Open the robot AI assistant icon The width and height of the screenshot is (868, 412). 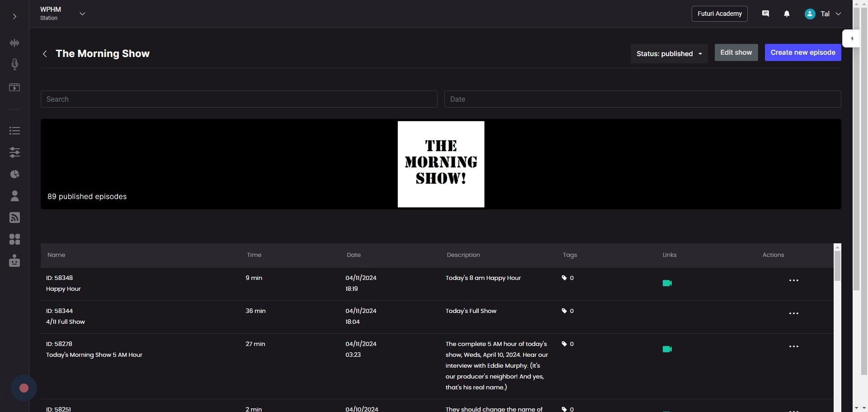pos(14,261)
